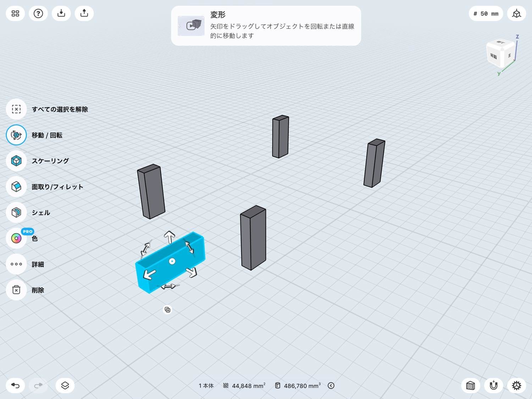This screenshot has height=399, width=532.
Task: Select the tall gray box in front center
Action: 253,238
